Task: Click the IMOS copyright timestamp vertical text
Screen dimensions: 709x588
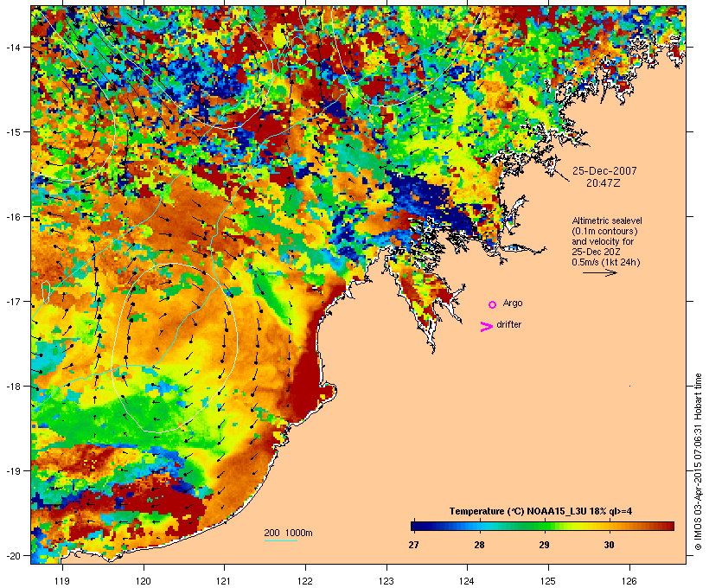Action: pos(698,462)
